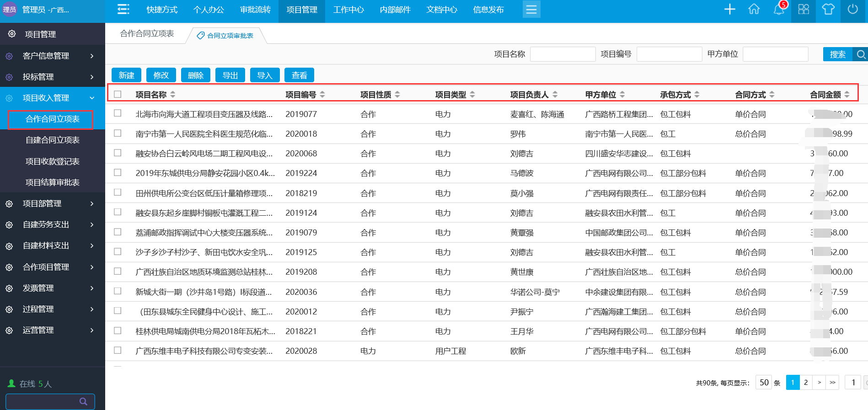Sort by 项目性质 column arrows
Viewport: 868px width, 410px height.
[397, 94]
